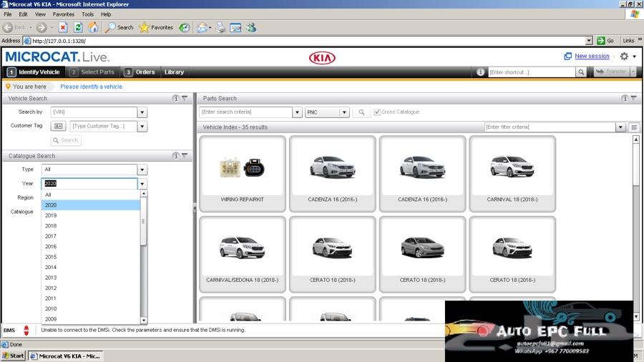
Task: Open the Mail toolbar icon
Action: [x=202, y=27]
